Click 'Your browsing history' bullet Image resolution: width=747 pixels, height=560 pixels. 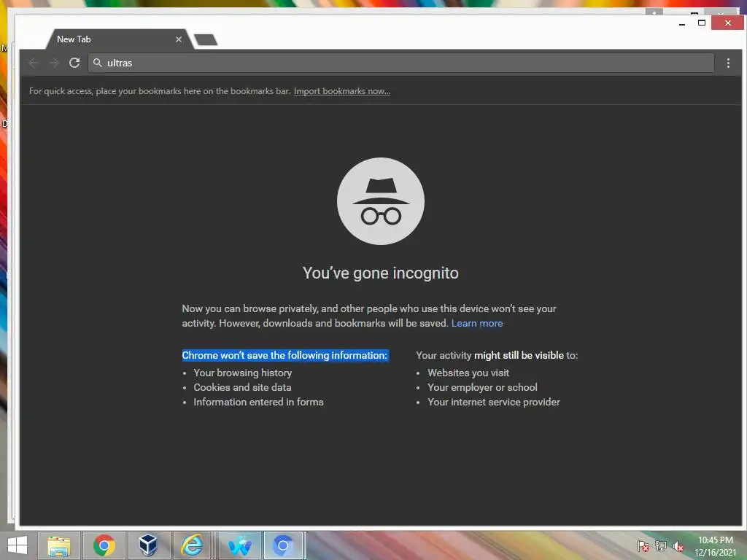coord(242,373)
